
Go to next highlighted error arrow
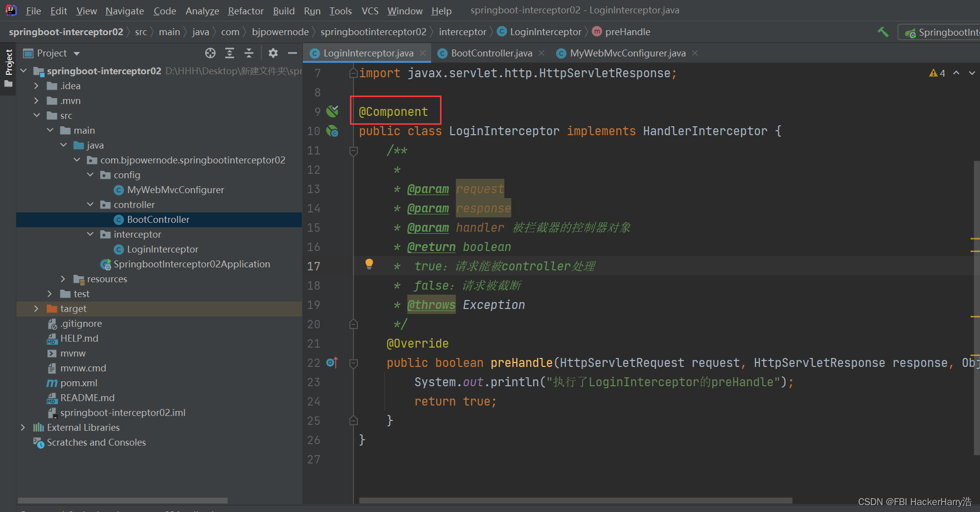(972, 73)
